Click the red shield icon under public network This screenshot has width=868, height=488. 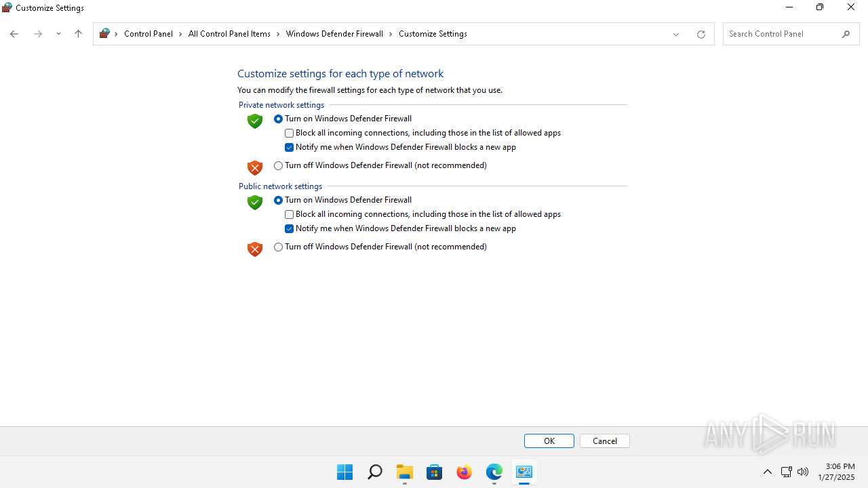255,249
